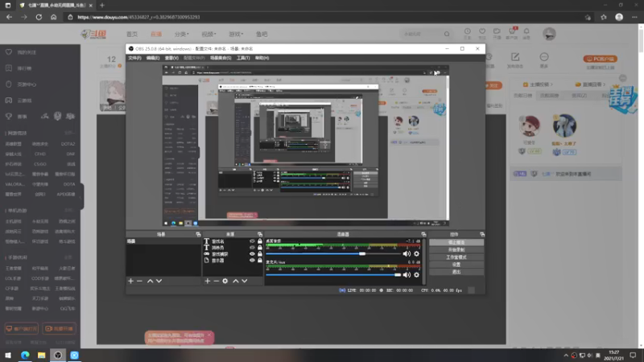Open OBS 设置 button in controls
644x362 pixels.
pyautogui.click(x=456, y=265)
